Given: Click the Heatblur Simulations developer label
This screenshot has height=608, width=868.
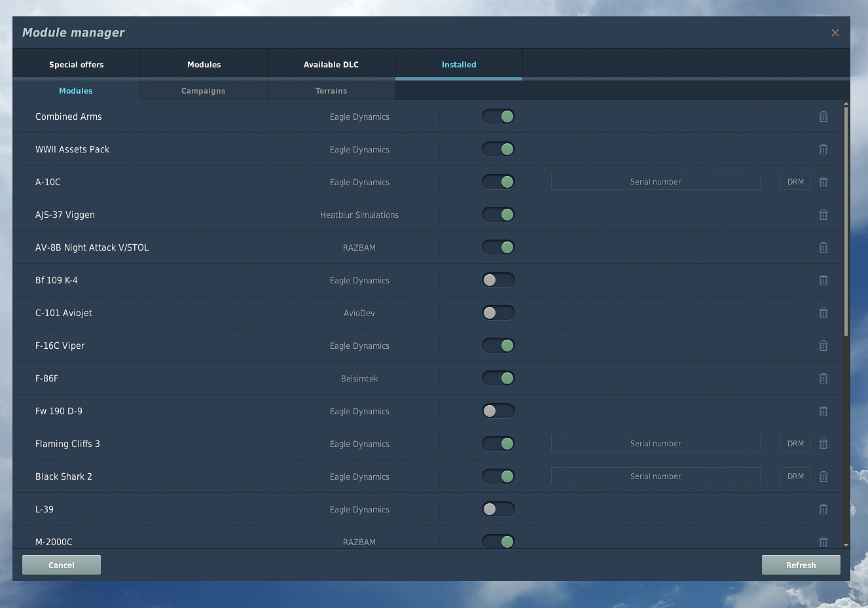Looking at the screenshot, I should (x=359, y=215).
